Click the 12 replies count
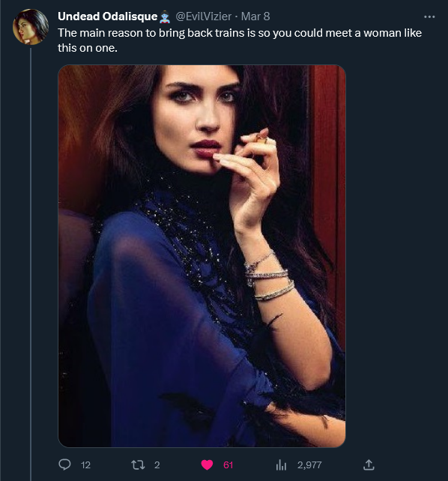Screen dimensions: 448x481 pos(85,465)
